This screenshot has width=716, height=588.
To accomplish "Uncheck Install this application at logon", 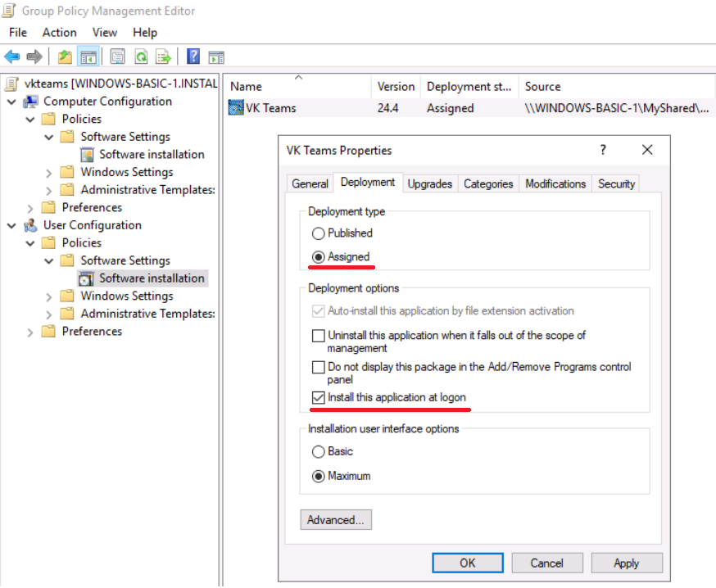I will tap(318, 398).
